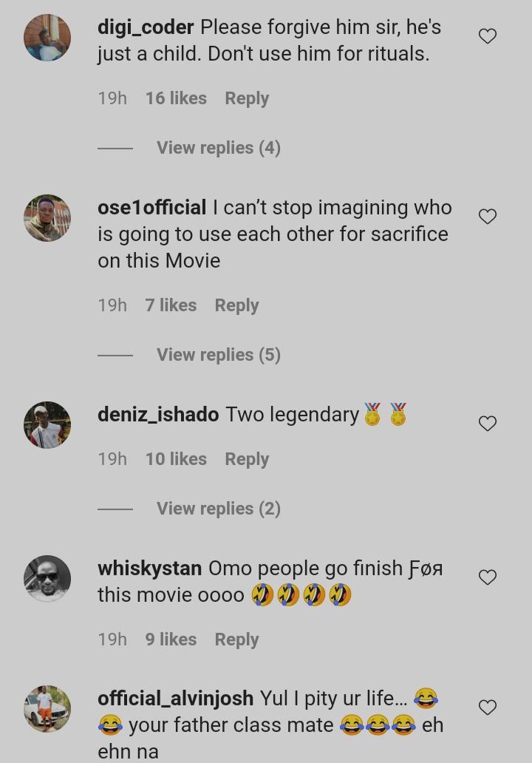The image size is (532, 763).
Task: Open the 16 likes list
Action: 176,98
